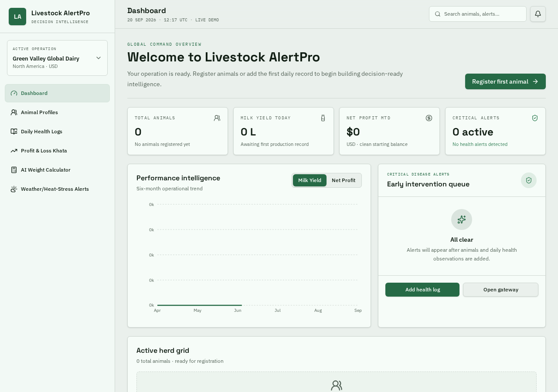Click the "No animals registered yet" text
Screen dimensions: 558x392
(x=162, y=144)
